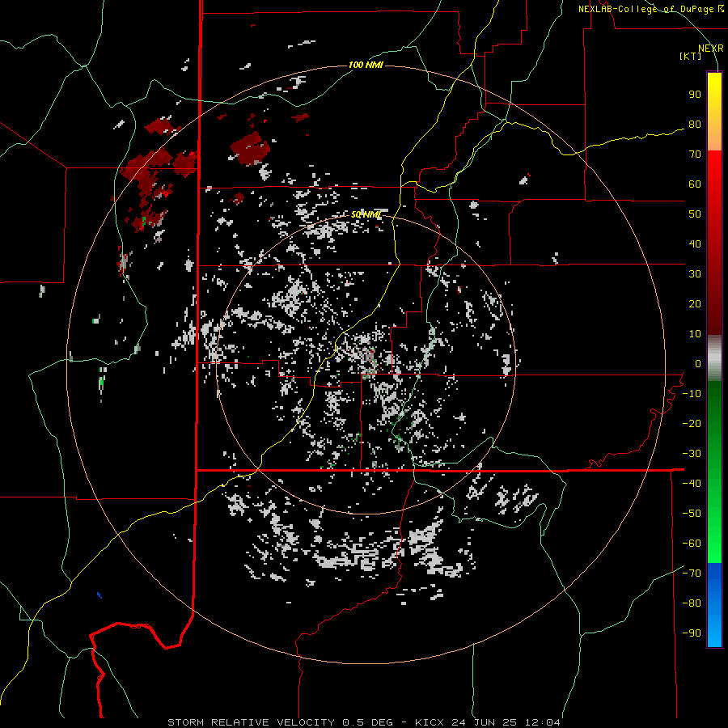Click the -20 scale label

pos(692,424)
